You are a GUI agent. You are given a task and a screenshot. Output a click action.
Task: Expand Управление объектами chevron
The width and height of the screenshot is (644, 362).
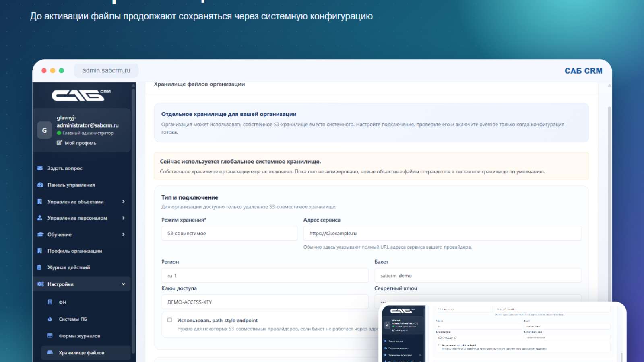pyautogui.click(x=124, y=202)
